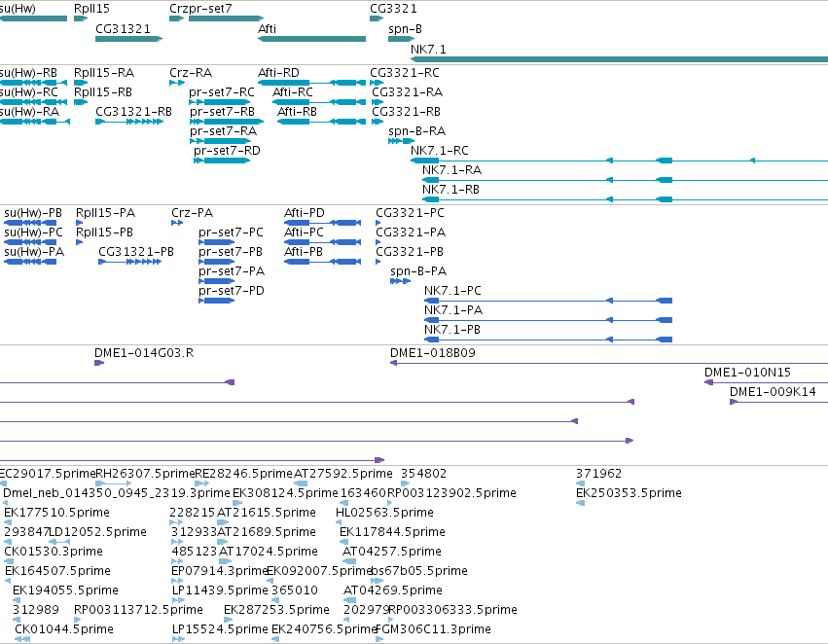Viewport: 828px width, 644px height.
Task: Select the AT27592.5prime EST label
Action: (x=343, y=474)
